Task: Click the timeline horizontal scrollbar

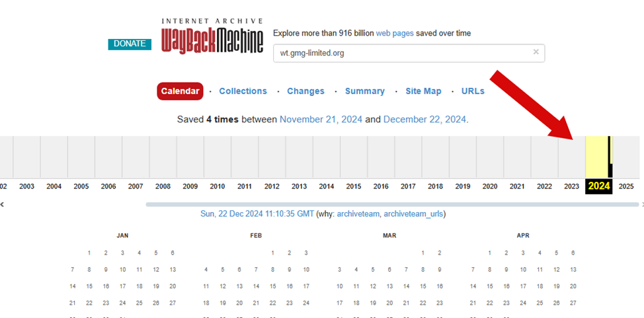Action: click(x=392, y=204)
